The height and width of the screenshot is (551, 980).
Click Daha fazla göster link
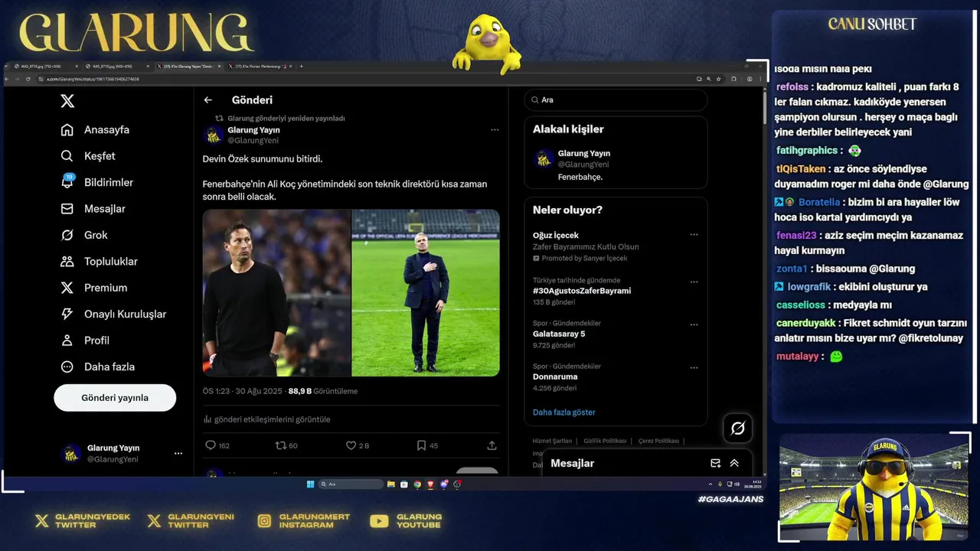tap(564, 412)
